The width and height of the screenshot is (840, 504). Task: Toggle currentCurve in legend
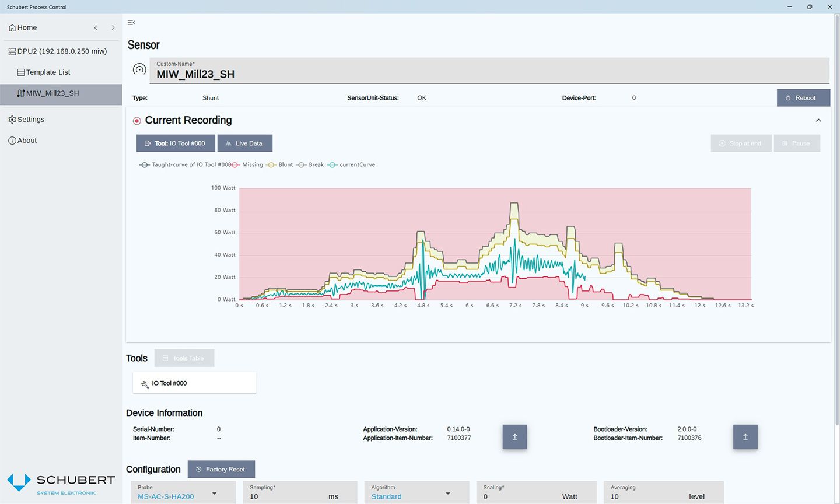coord(351,165)
